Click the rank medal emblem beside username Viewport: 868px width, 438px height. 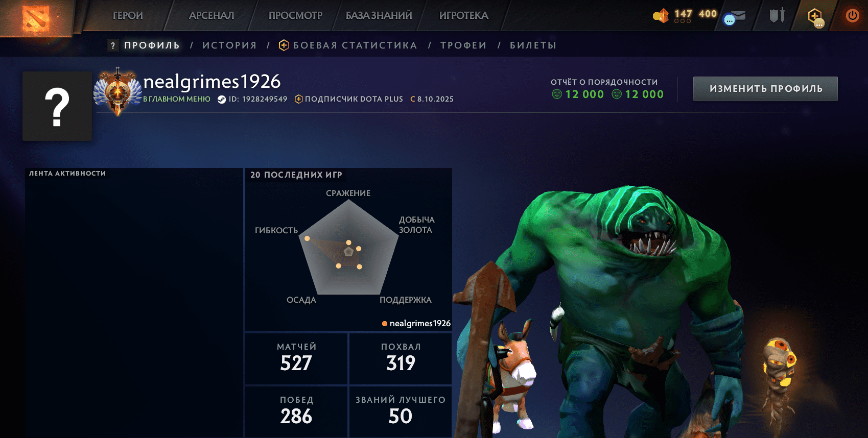[x=118, y=91]
